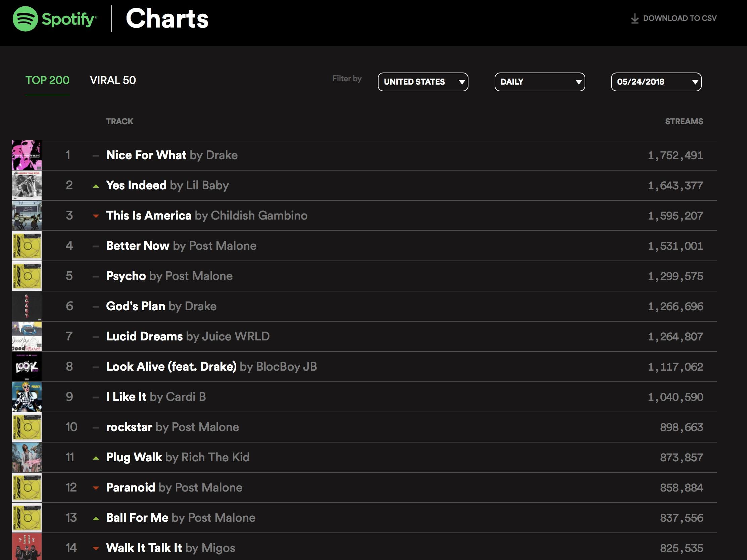Open the United States country filter dropdown

click(423, 82)
